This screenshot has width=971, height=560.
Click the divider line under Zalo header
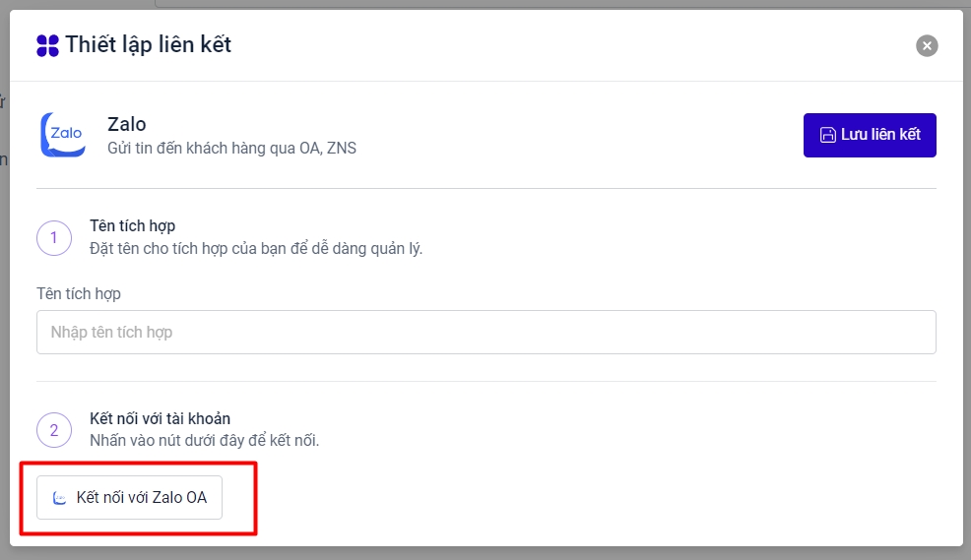pos(485,188)
